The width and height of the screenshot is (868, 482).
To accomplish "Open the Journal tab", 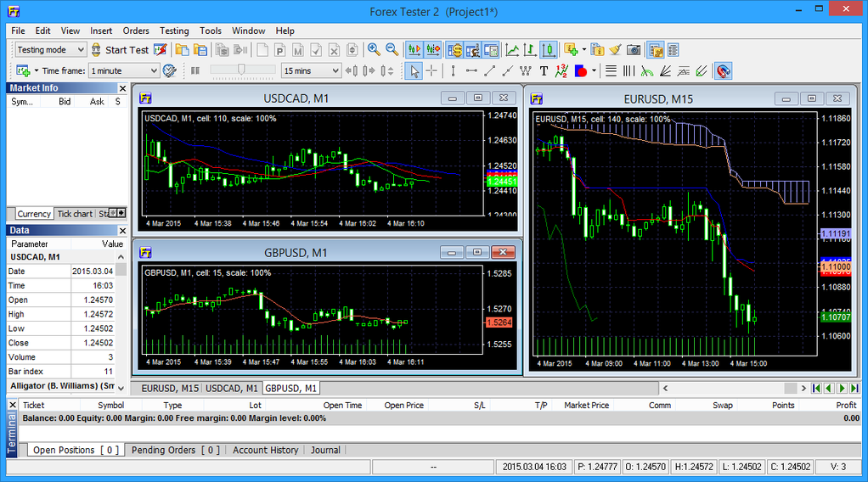I will pyautogui.click(x=325, y=450).
